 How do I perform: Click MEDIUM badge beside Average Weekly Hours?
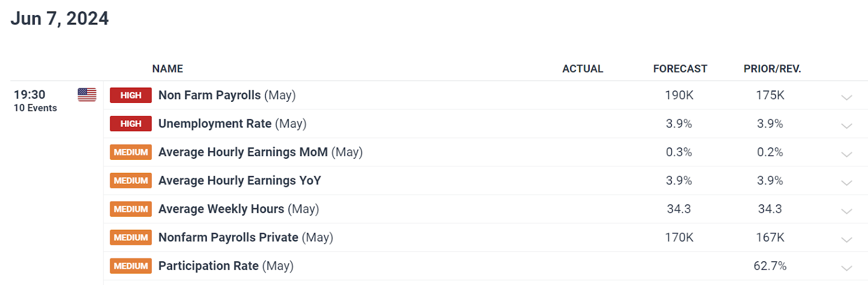pyautogui.click(x=131, y=209)
